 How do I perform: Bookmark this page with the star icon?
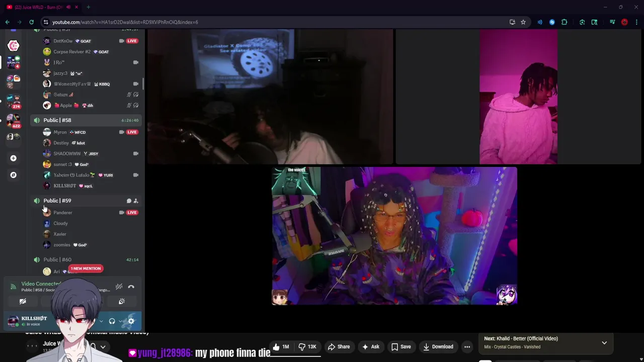tap(523, 22)
